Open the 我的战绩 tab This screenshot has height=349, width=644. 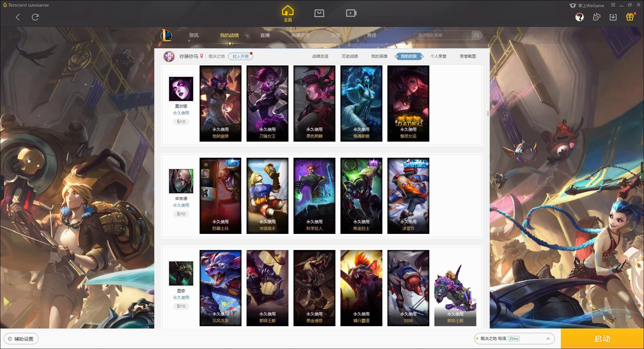point(229,35)
